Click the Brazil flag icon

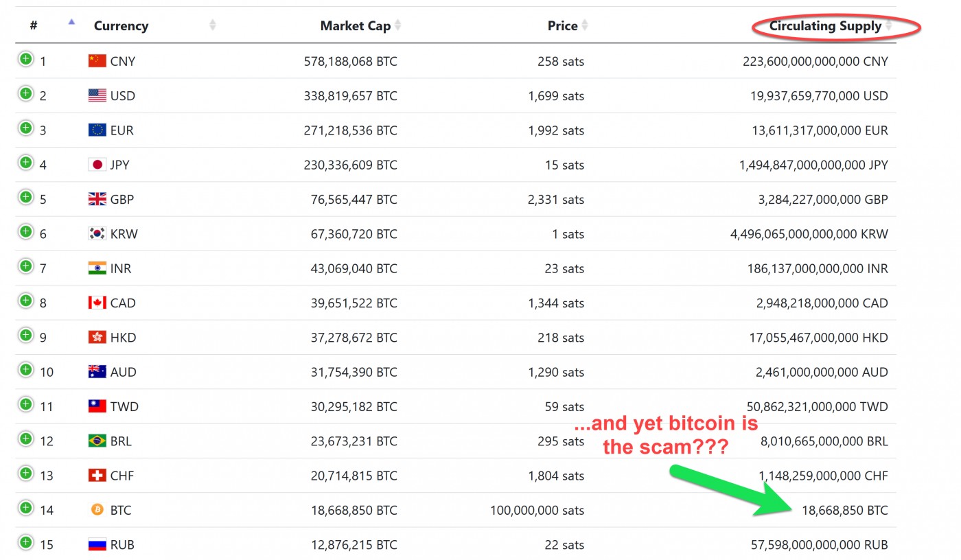97,441
